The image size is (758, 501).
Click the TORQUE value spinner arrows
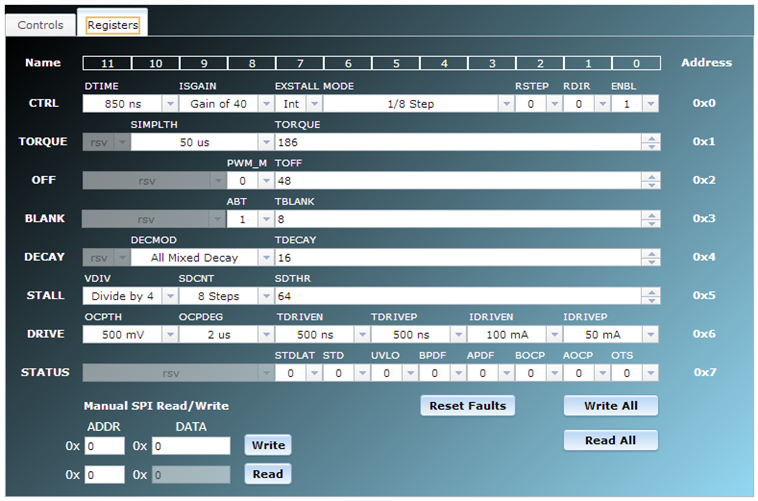[651, 142]
